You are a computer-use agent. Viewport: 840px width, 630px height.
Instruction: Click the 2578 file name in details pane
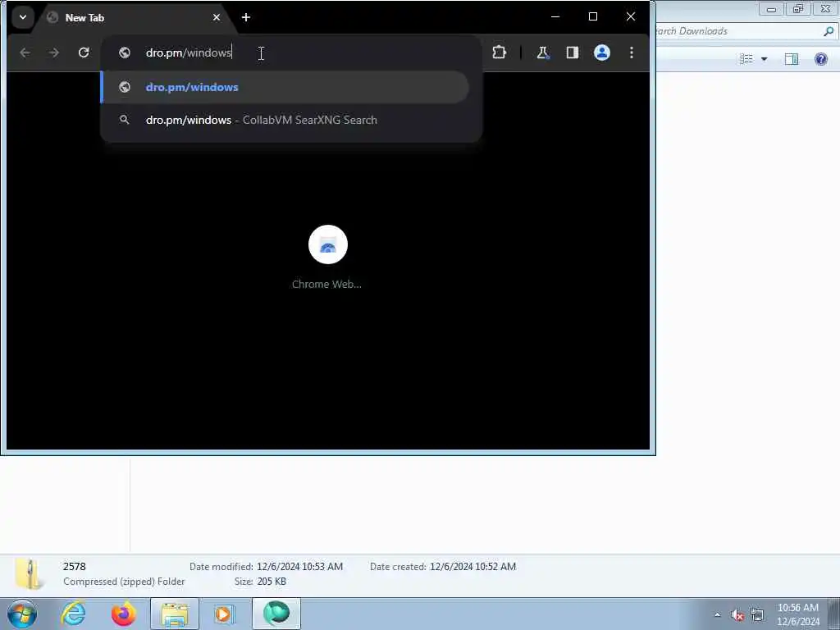tap(75, 566)
